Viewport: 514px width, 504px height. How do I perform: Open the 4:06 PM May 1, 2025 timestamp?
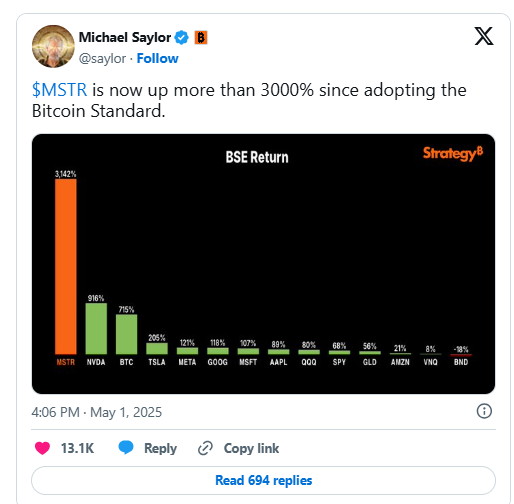[x=97, y=412]
